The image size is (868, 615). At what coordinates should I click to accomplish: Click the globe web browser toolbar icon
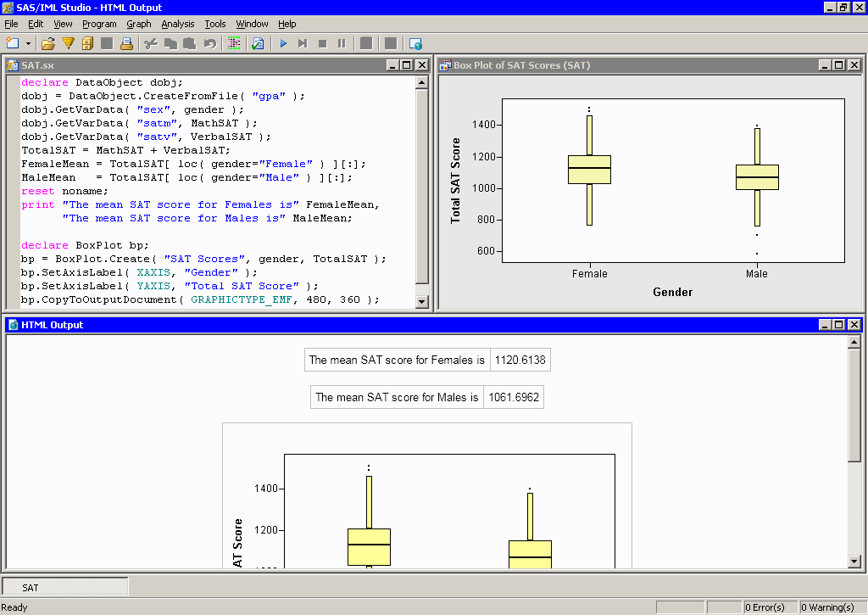[x=415, y=43]
